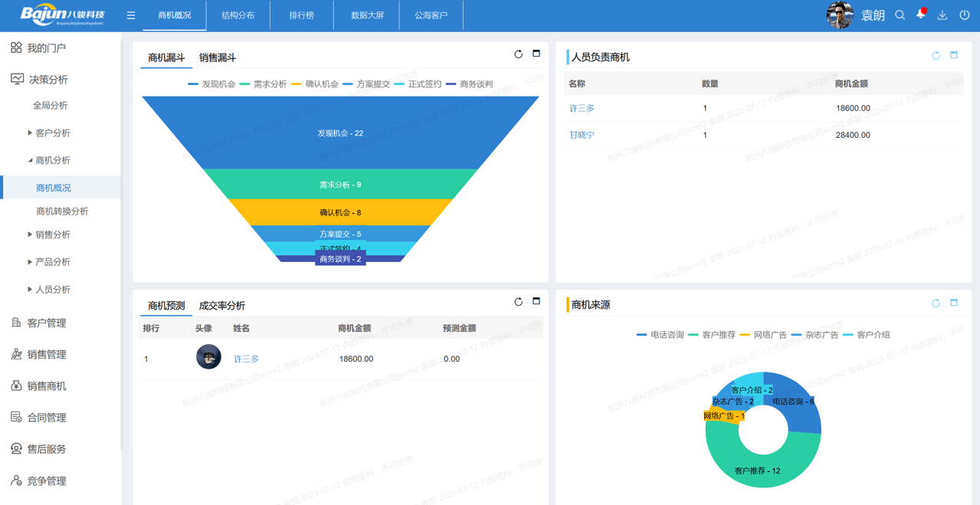
Task: Open the notification bell
Action: [920, 15]
